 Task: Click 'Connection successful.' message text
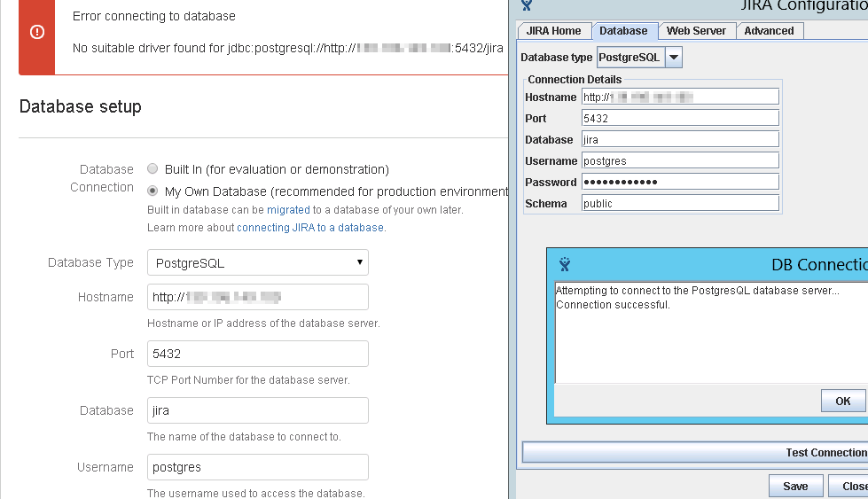[x=613, y=305]
